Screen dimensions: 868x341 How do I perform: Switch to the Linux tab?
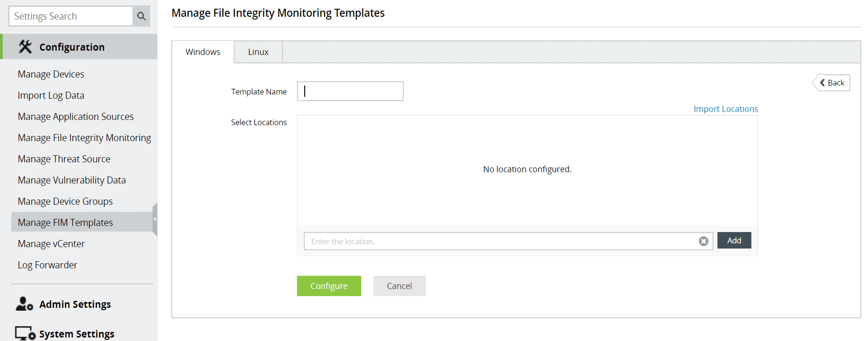tap(258, 52)
